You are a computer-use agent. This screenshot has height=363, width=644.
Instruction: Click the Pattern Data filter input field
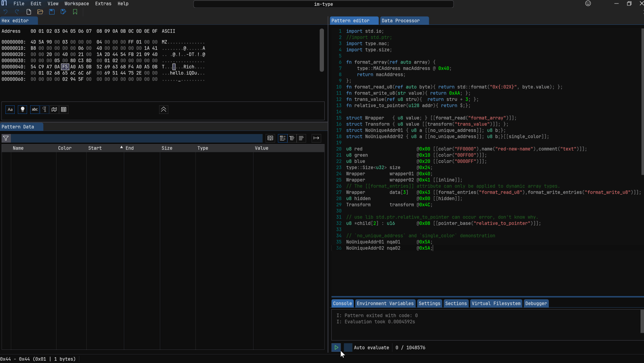135,138
